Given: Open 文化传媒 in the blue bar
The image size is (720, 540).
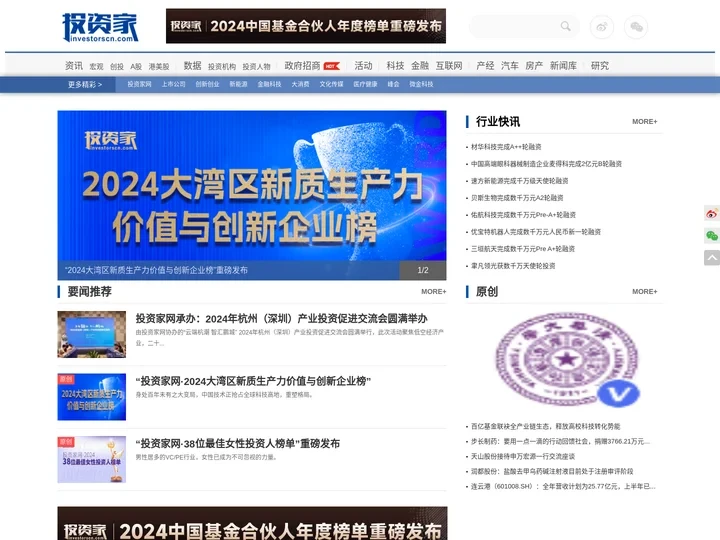Looking at the screenshot, I should [332, 84].
